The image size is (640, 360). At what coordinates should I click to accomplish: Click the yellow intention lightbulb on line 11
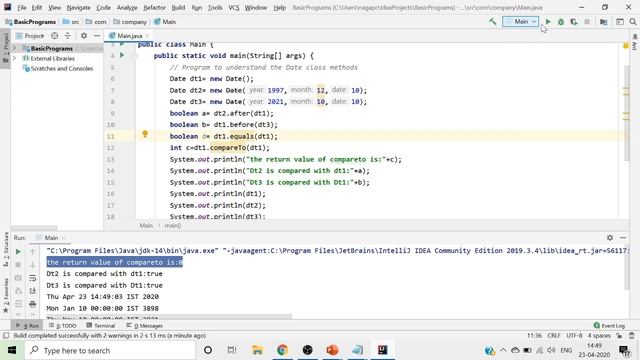coord(144,134)
